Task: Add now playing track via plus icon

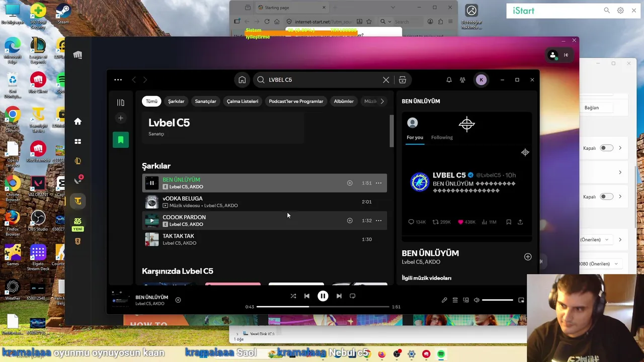Action: pos(178,300)
